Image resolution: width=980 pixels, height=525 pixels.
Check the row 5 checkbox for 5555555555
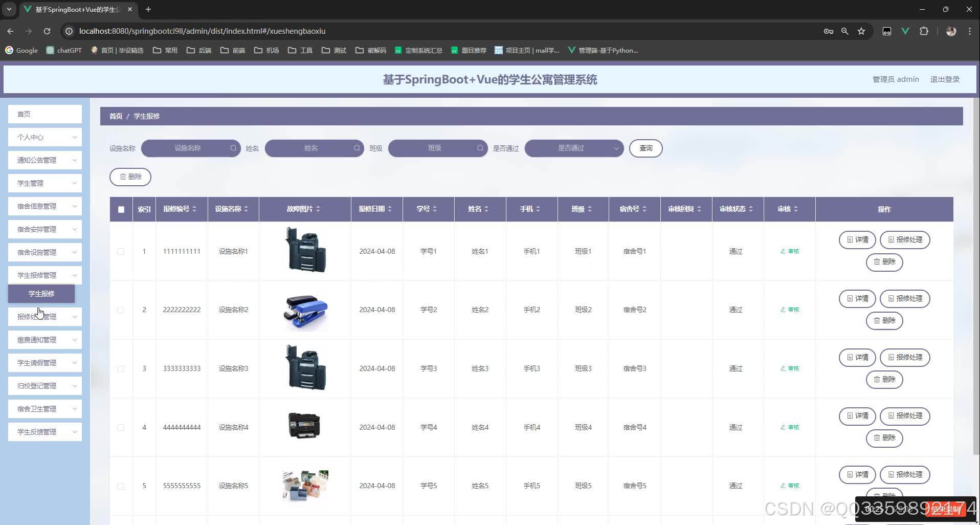pyautogui.click(x=121, y=486)
